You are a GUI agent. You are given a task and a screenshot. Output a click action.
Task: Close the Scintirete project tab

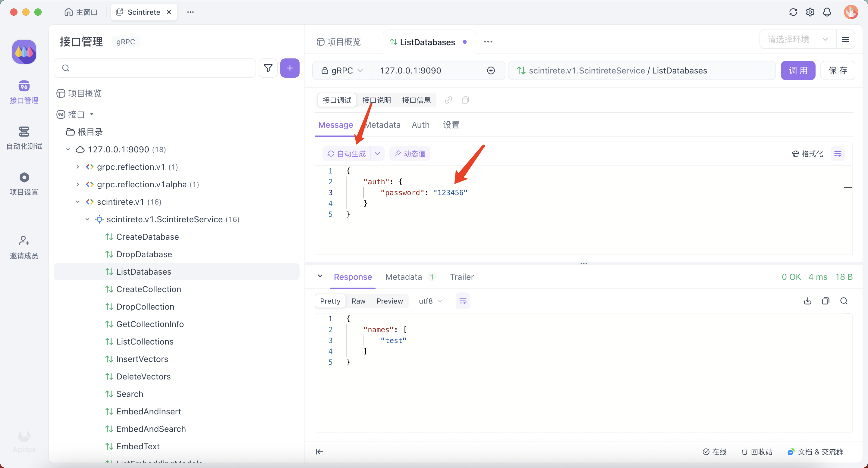(x=169, y=12)
